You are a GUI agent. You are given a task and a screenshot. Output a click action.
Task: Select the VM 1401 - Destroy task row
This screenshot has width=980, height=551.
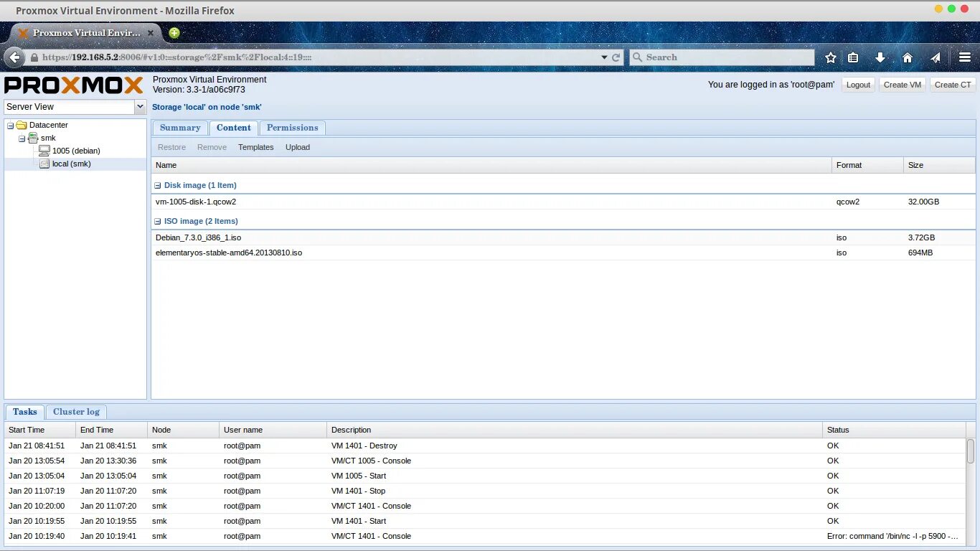pos(485,446)
